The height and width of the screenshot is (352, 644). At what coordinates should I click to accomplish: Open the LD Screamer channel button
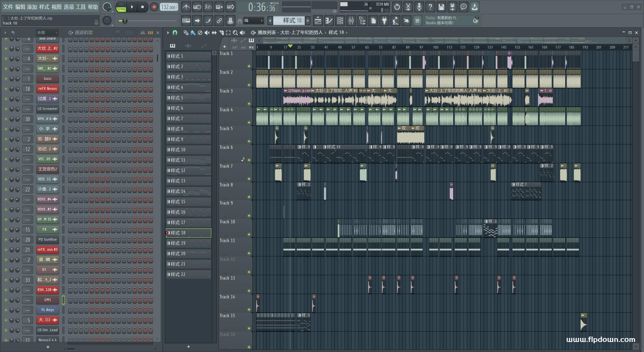click(48, 109)
